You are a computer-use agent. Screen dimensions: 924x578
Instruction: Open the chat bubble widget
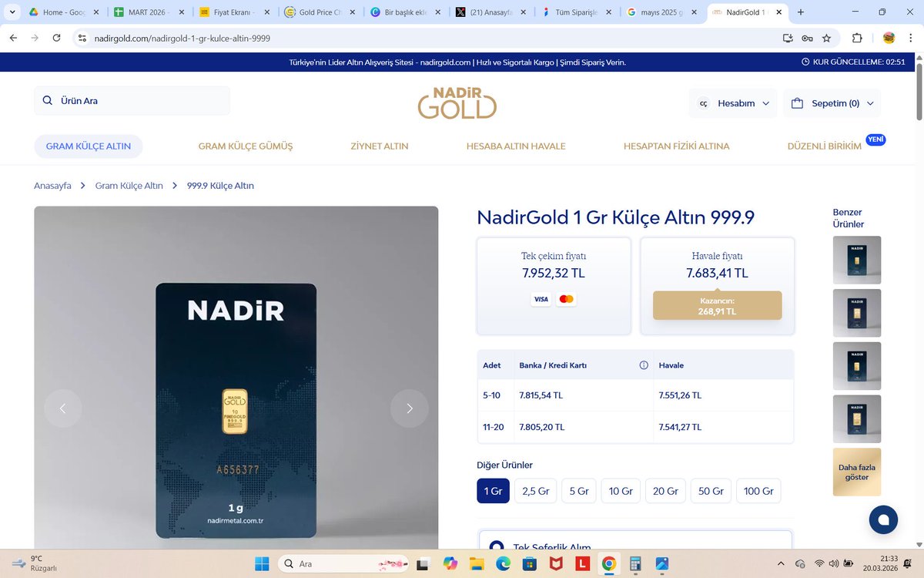[x=883, y=519]
